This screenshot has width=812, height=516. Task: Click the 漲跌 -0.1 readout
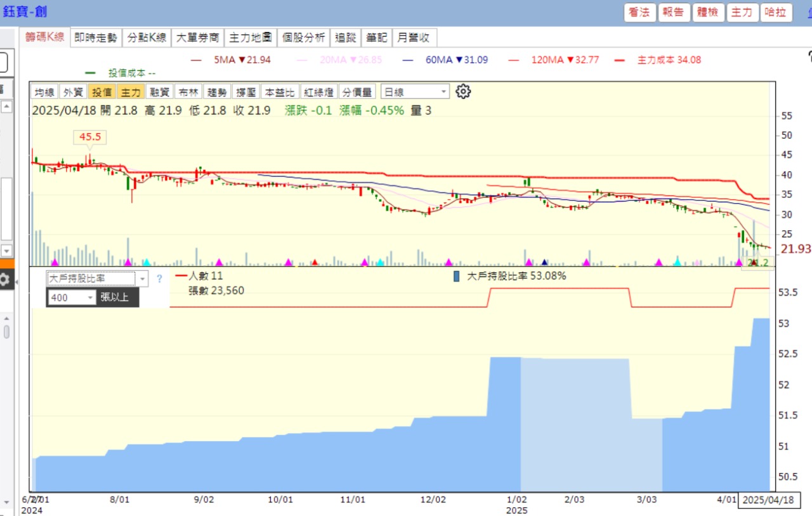point(309,110)
